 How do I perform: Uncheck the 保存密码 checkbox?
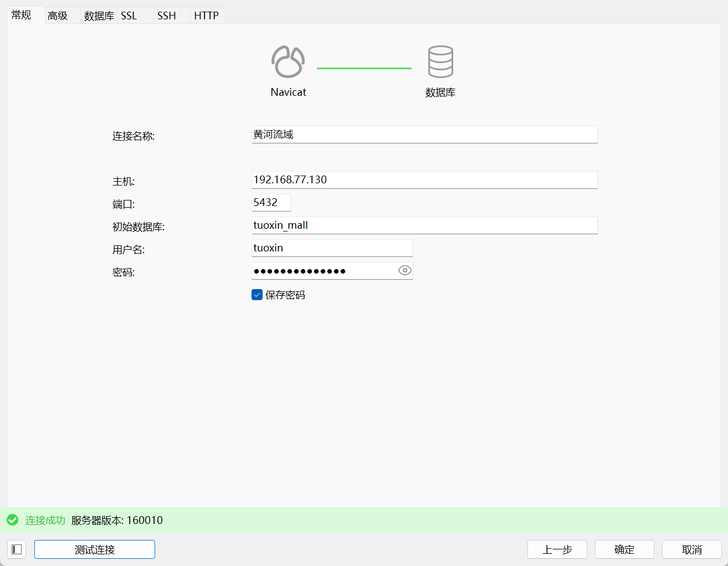pos(257,295)
